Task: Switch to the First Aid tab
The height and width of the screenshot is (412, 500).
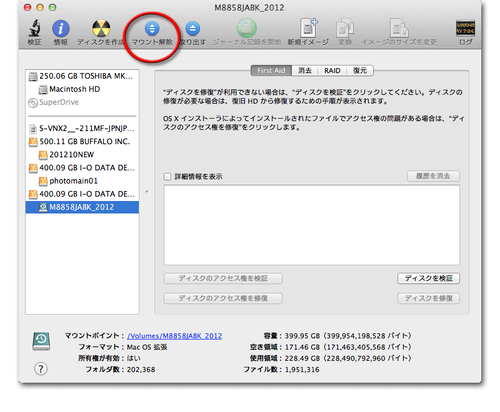Action: [271, 71]
